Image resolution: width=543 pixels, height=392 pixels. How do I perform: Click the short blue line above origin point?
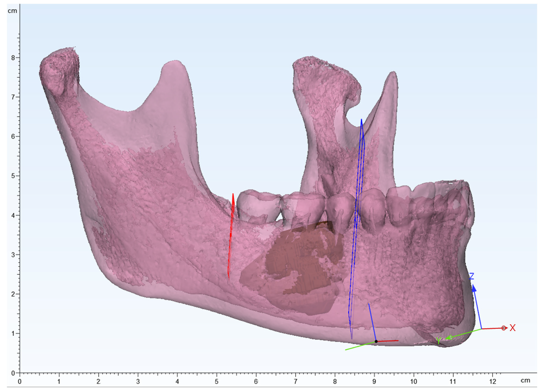372,322
